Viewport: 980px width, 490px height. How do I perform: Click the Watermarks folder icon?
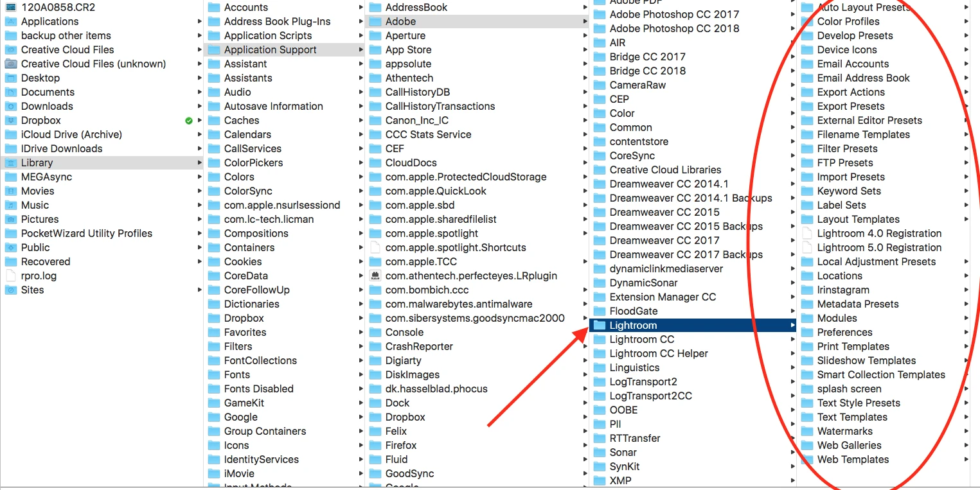pyautogui.click(x=807, y=431)
